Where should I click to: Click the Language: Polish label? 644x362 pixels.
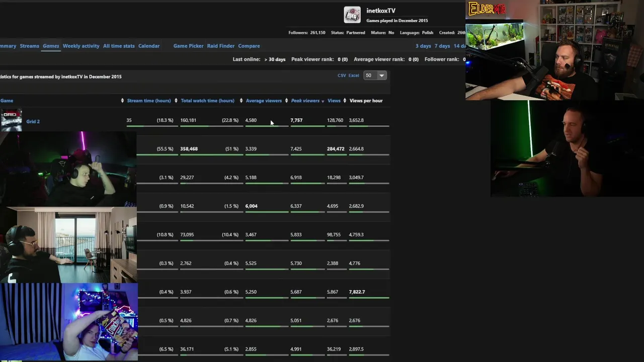point(417,33)
